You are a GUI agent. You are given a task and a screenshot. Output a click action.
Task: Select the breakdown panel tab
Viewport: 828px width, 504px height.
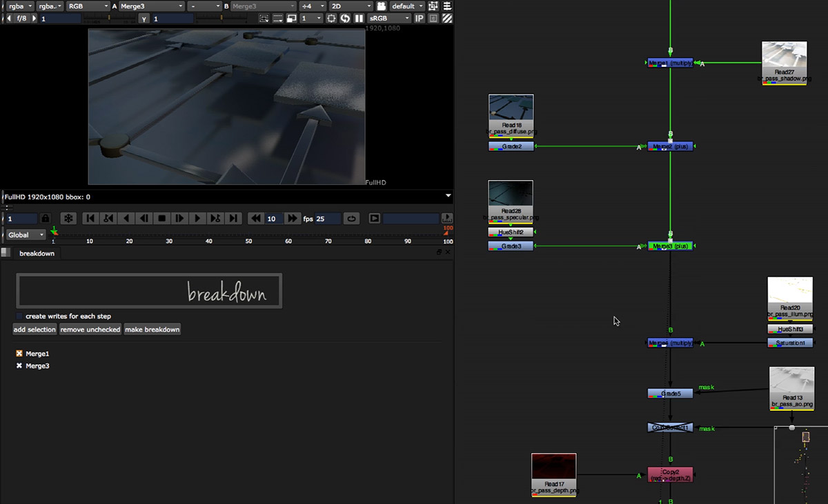[x=37, y=253]
